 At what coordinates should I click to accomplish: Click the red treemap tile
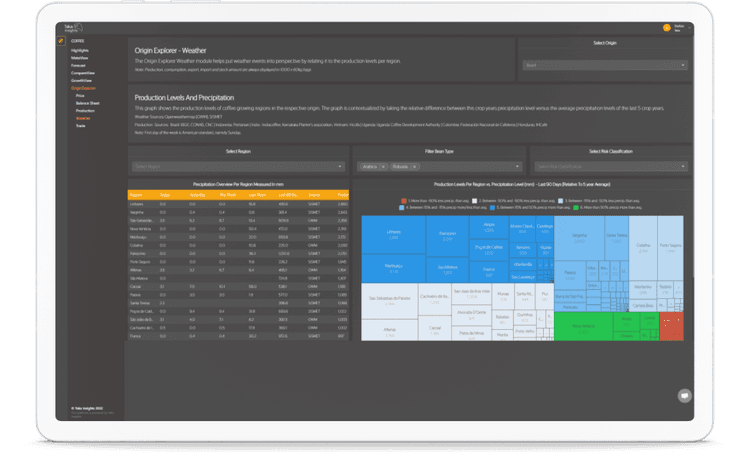672,326
